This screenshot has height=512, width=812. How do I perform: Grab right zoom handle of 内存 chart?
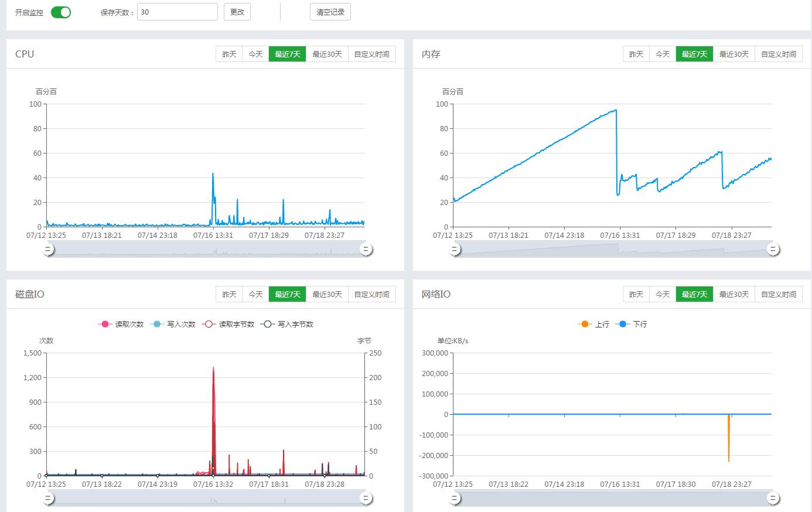tap(773, 250)
